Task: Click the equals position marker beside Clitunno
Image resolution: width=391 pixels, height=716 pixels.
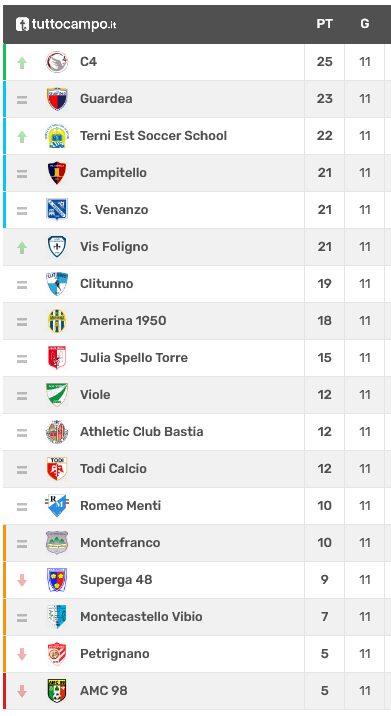Action: (x=22, y=284)
